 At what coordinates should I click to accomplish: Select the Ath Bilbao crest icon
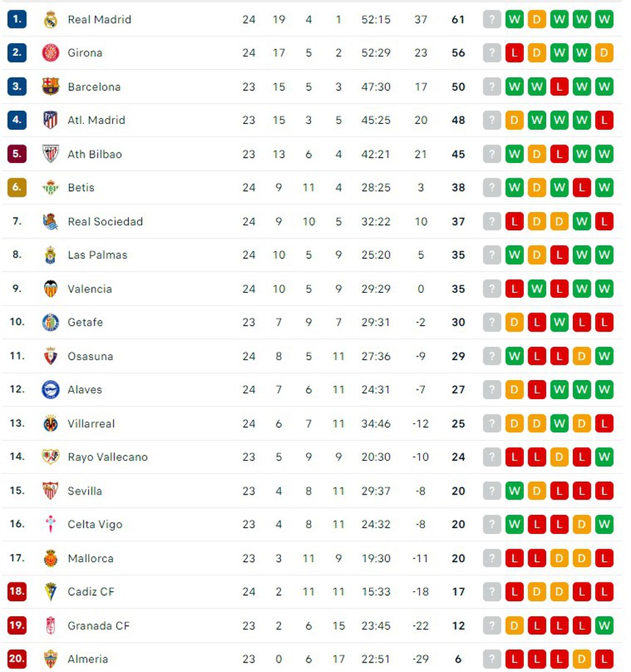pyautogui.click(x=49, y=154)
